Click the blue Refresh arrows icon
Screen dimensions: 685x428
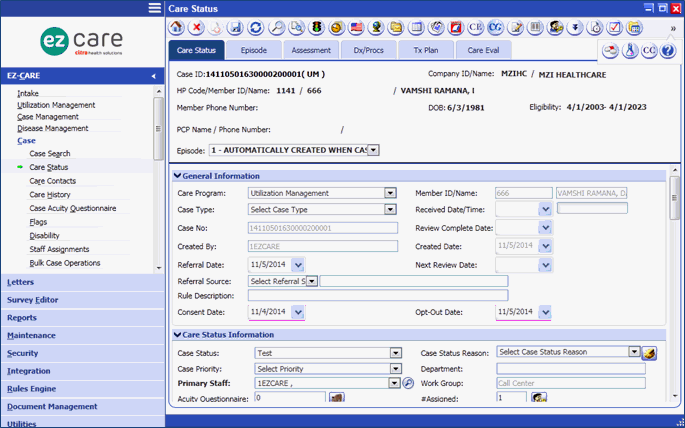[x=256, y=27]
